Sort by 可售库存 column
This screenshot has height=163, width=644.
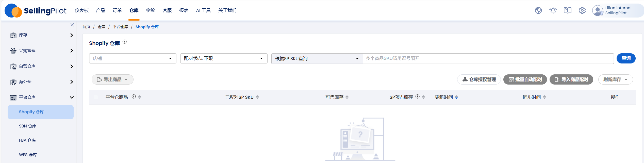347,97
